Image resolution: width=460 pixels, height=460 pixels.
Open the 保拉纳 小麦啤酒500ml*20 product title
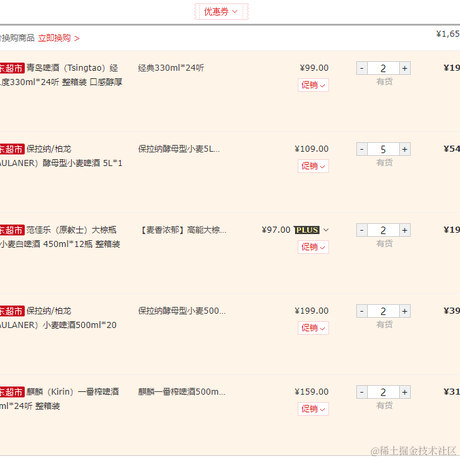[59, 318]
